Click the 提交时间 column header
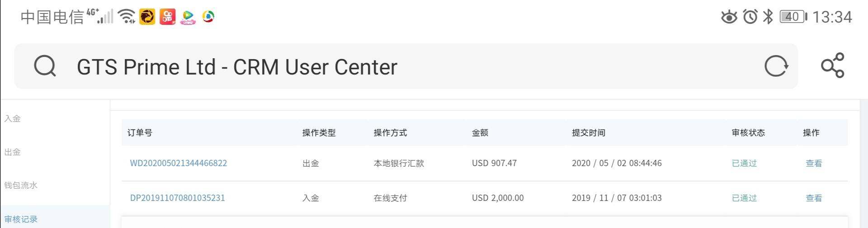This screenshot has width=868, height=228. pos(588,133)
